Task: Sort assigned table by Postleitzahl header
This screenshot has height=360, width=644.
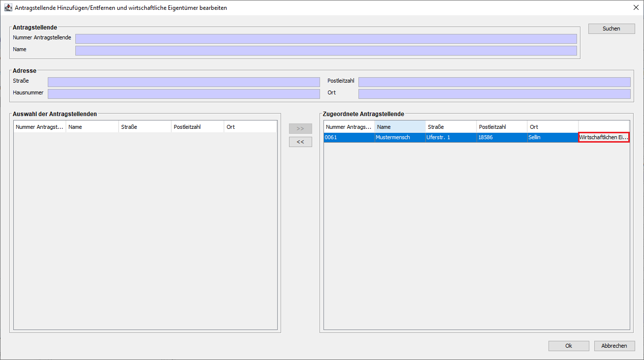Action: 501,127
